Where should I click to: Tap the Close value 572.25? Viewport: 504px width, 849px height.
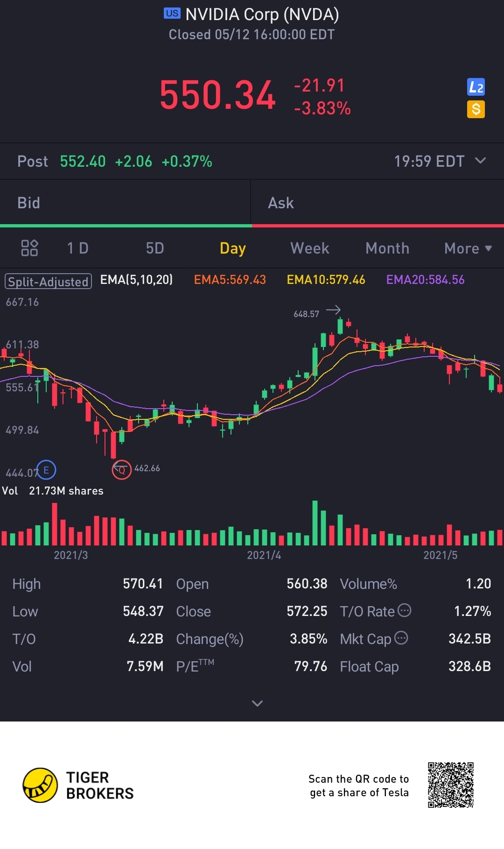[307, 611]
